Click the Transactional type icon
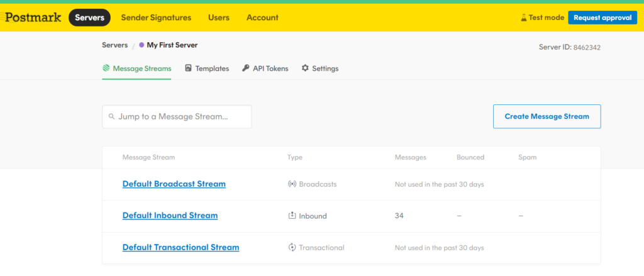This screenshot has height=276, width=644. click(x=292, y=247)
